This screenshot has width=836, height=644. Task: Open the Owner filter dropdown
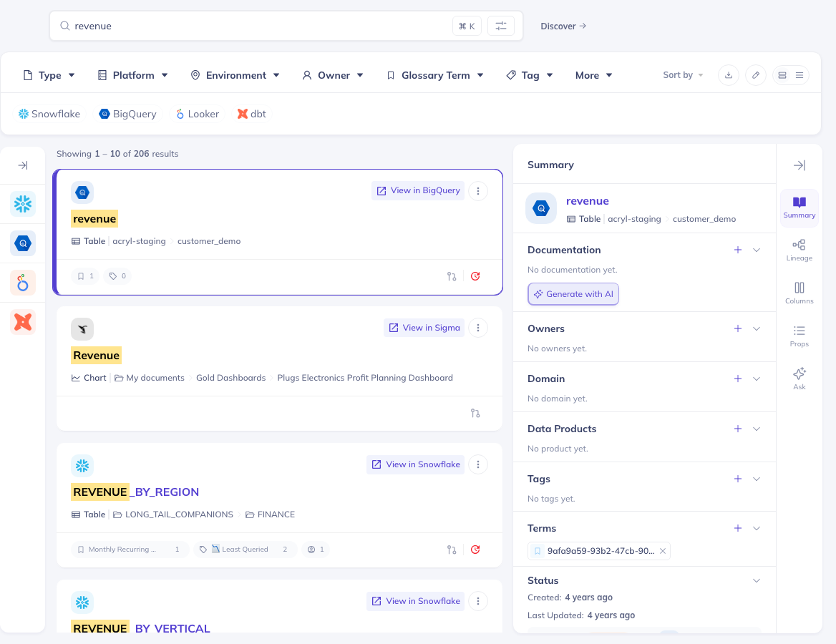334,75
